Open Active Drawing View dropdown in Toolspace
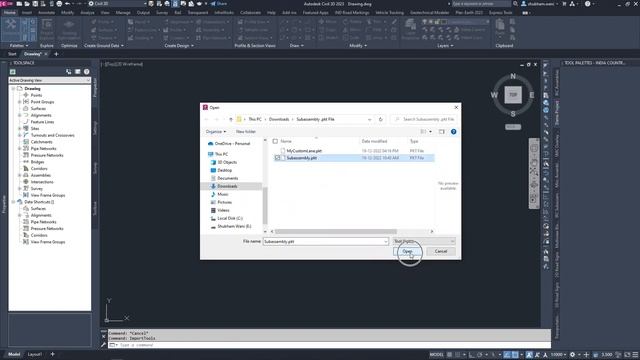 click(49, 80)
